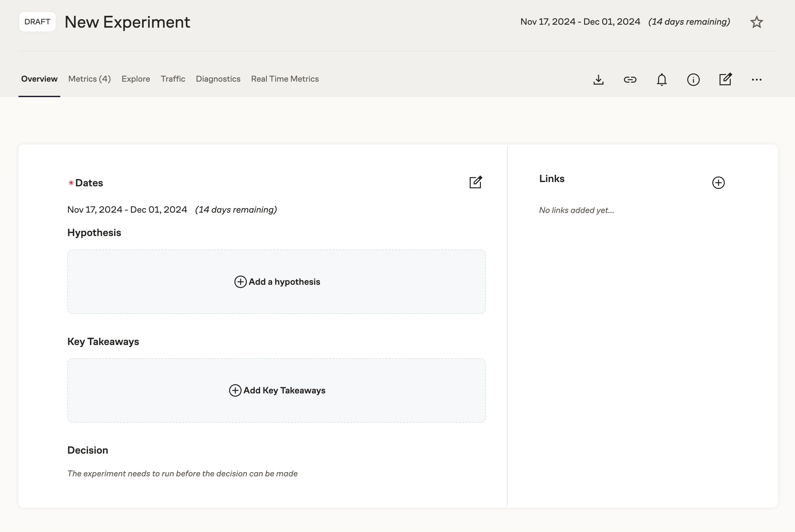Image resolution: width=795 pixels, height=532 pixels.
Task: Click the download icon in toolbar
Action: 598,80
